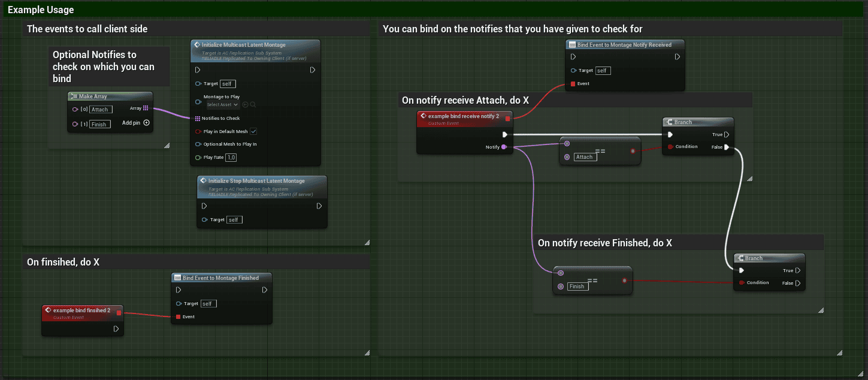Screen dimensions: 868x380
Task: Click the Target pin of Initialize Multicast Latent Montage
Action: pyautogui.click(x=198, y=84)
